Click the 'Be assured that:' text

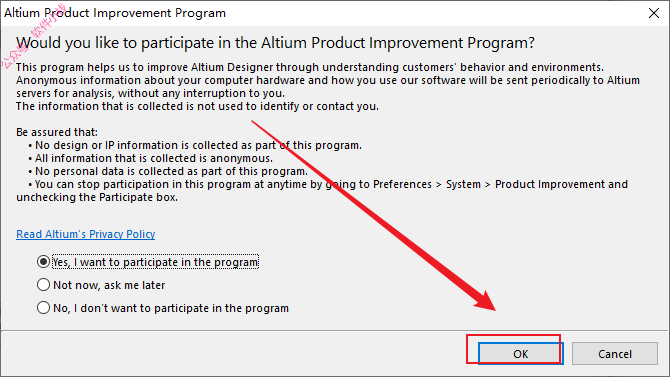57,132
